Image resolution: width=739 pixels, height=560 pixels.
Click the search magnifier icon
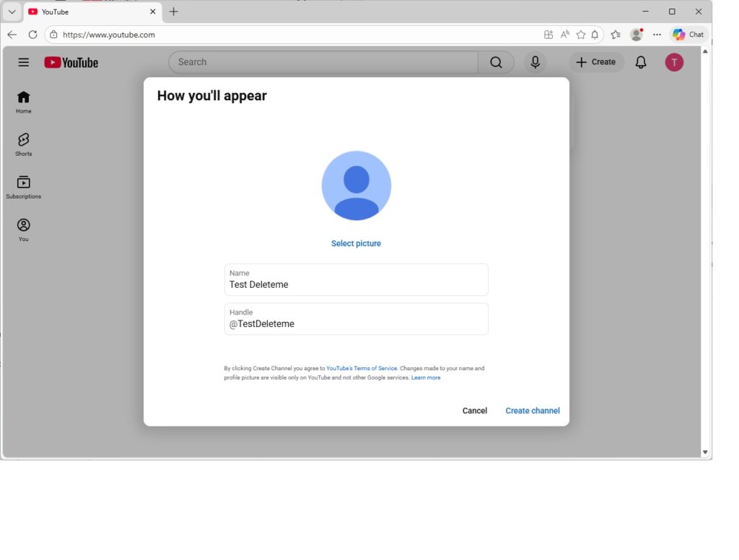pyautogui.click(x=496, y=62)
